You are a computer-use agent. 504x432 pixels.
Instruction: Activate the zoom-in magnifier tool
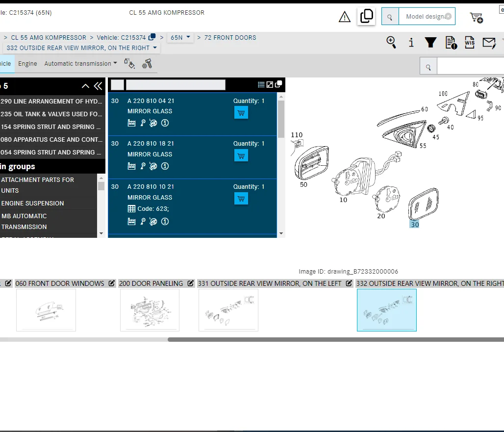point(391,42)
